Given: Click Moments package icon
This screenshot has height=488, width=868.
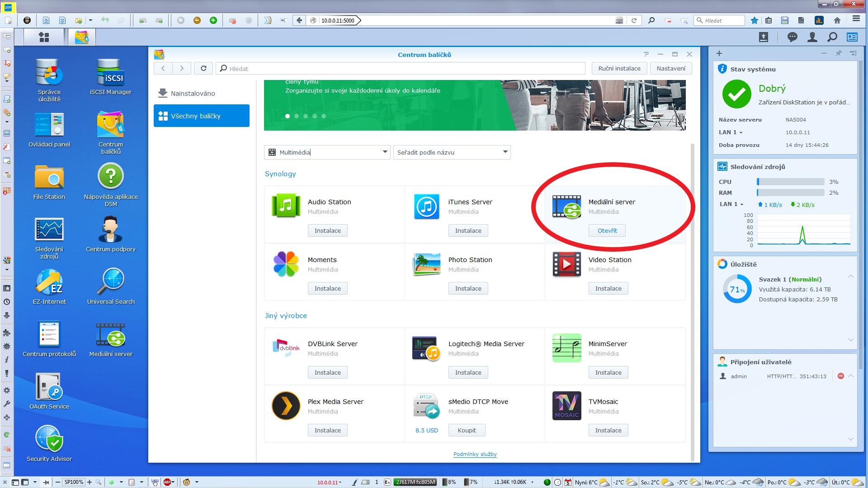Looking at the screenshot, I should [286, 264].
